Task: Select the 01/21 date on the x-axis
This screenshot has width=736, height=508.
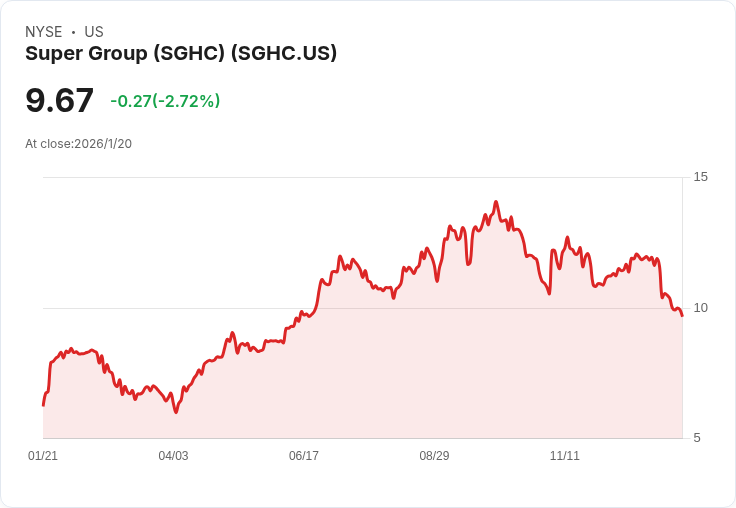Action: (43, 456)
